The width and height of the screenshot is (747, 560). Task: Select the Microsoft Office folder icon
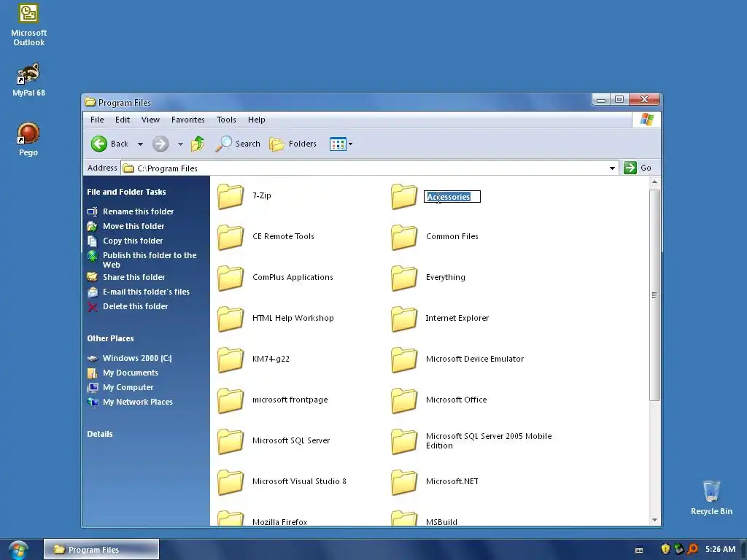tap(404, 400)
